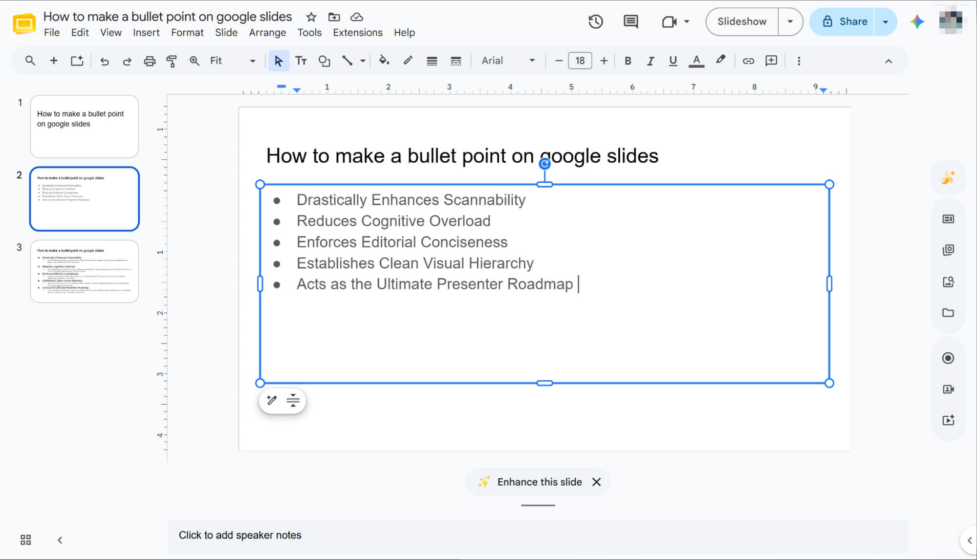Screen dimensions: 977x560
Task: Click the record circle icon in side panel
Action: [948, 358]
